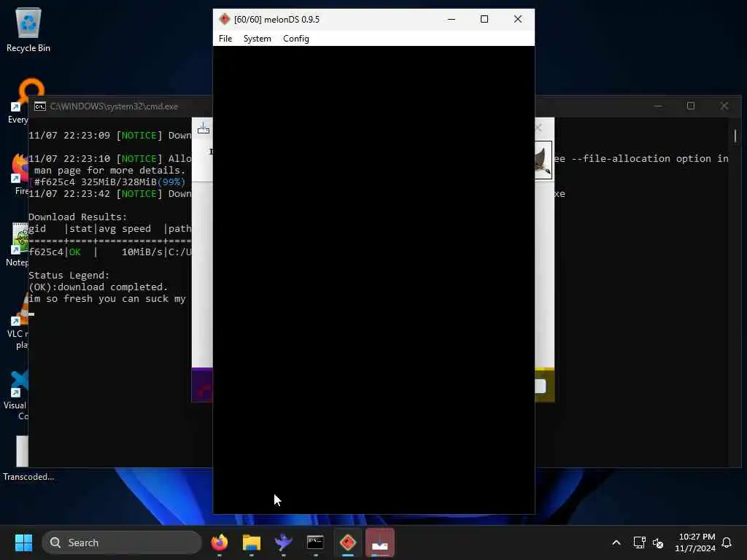The width and height of the screenshot is (747, 560).
Task: Click the taskbar Search box
Action: (122, 542)
